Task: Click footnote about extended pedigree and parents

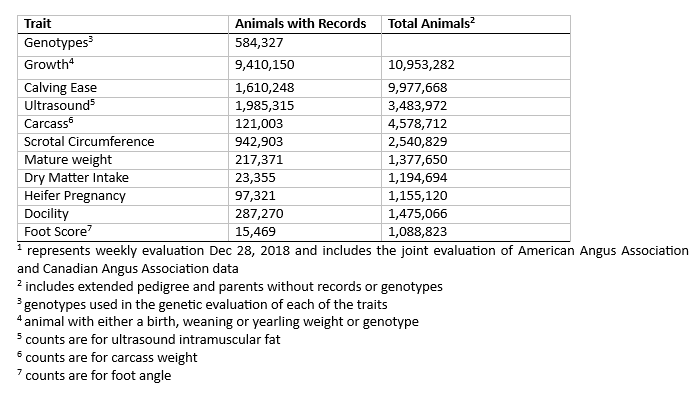Action: 230,287
